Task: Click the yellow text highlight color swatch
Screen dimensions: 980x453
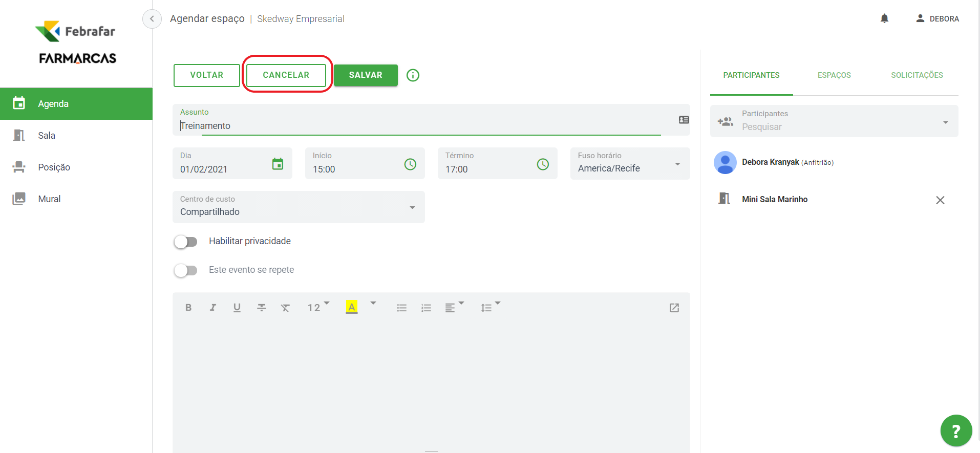Action: [352, 307]
